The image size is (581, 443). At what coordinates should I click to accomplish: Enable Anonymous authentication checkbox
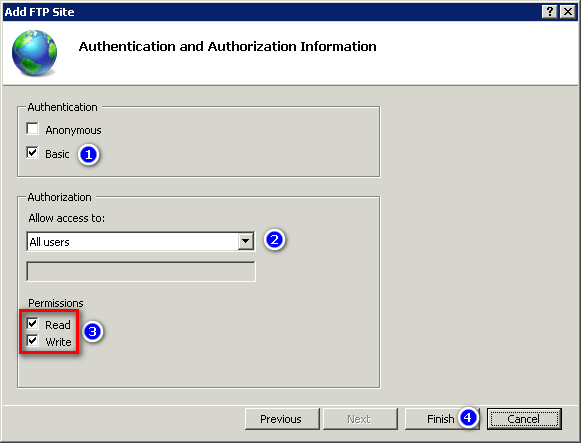point(33,129)
